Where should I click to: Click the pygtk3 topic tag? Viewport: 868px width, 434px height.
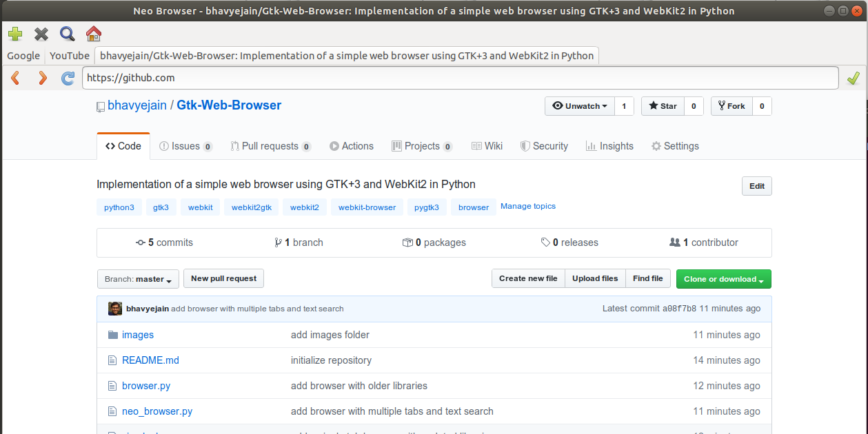point(427,207)
